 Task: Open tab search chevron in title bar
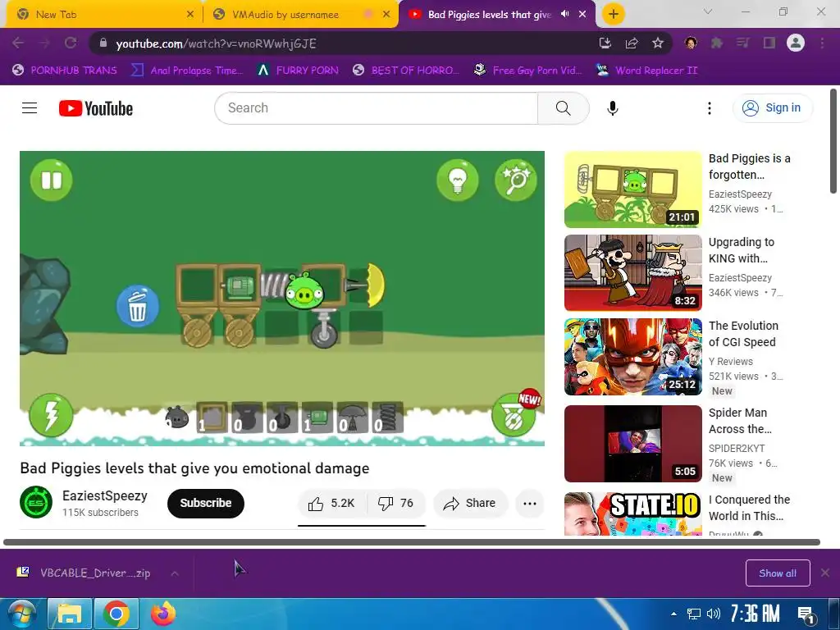pyautogui.click(x=708, y=11)
